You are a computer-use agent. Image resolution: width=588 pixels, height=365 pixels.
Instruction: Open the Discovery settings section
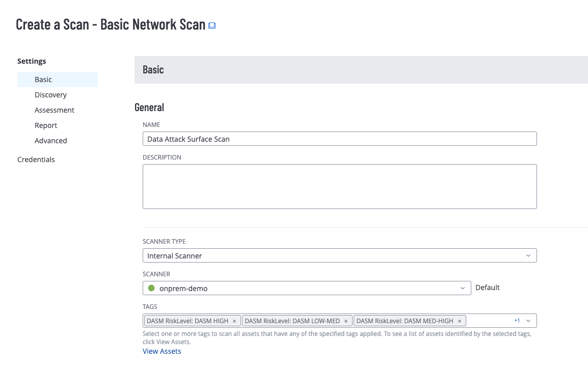click(x=50, y=95)
